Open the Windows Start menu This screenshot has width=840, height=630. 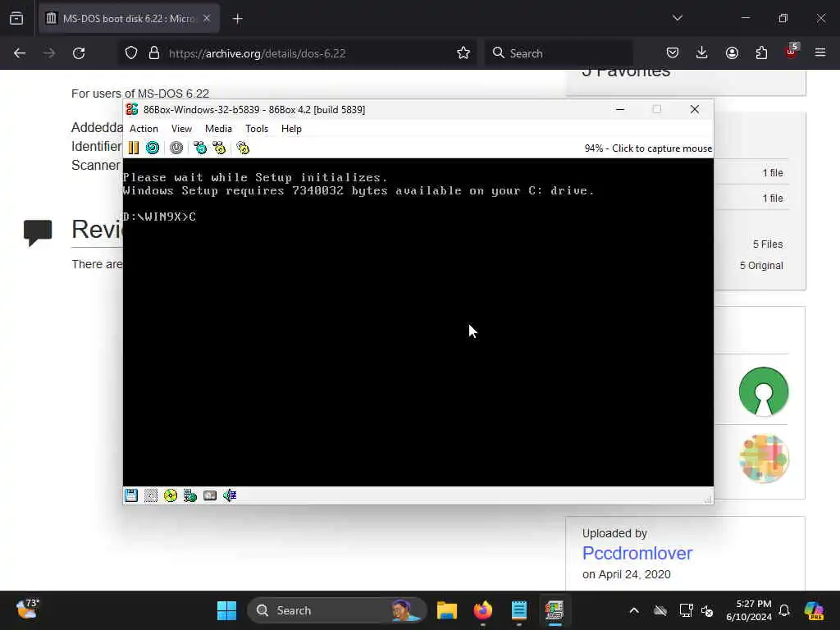coord(226,610)
